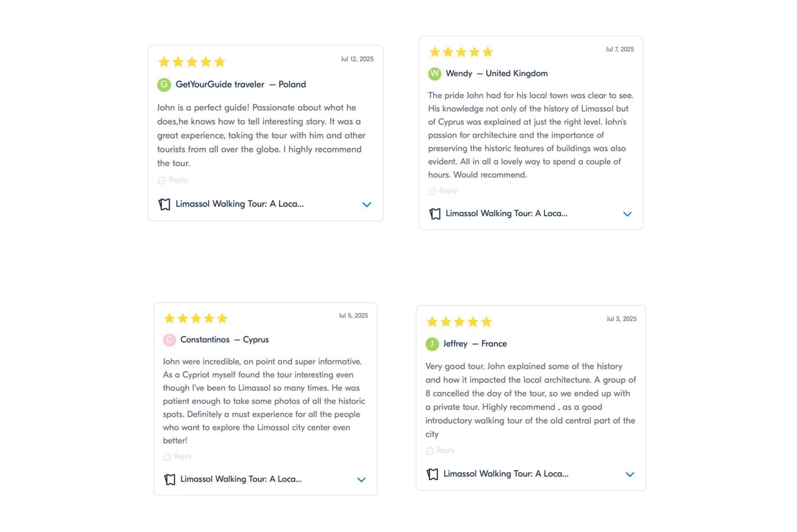Reply to GetYourGuide traveler's review
Viewport: 797px width, 532px height.
click(x=173, y=180)
